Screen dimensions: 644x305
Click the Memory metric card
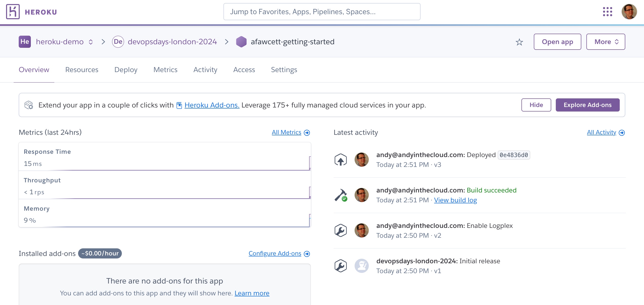tap(165, 213)
